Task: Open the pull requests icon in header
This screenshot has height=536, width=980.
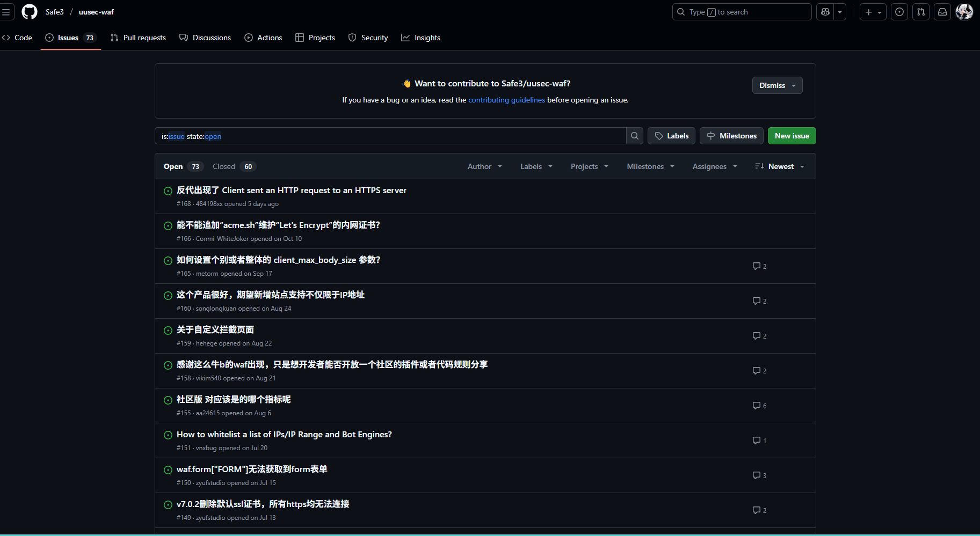Action: tap(921, 12)
